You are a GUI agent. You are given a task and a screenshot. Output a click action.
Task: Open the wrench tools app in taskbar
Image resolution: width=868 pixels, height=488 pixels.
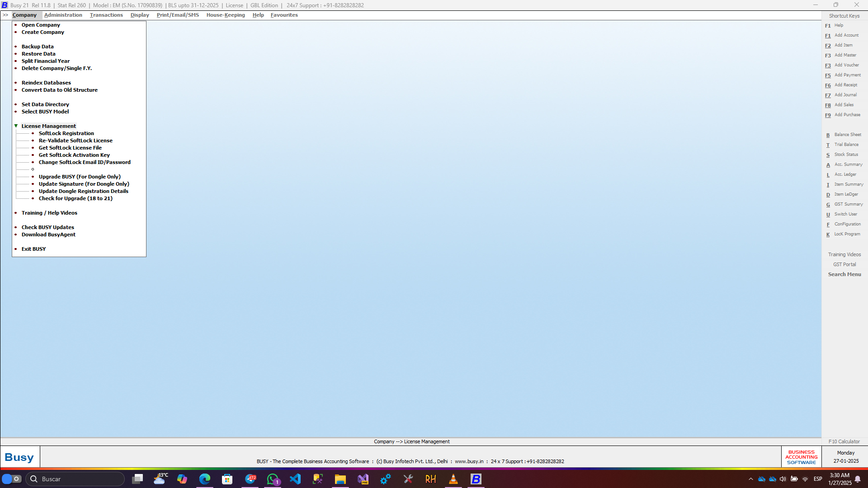pos(408,479)
